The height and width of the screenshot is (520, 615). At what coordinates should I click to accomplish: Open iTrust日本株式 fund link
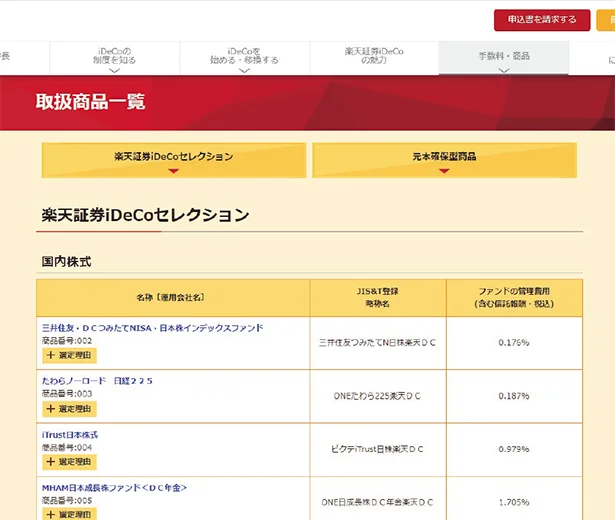pyautogui.click(x=70, y=435)
